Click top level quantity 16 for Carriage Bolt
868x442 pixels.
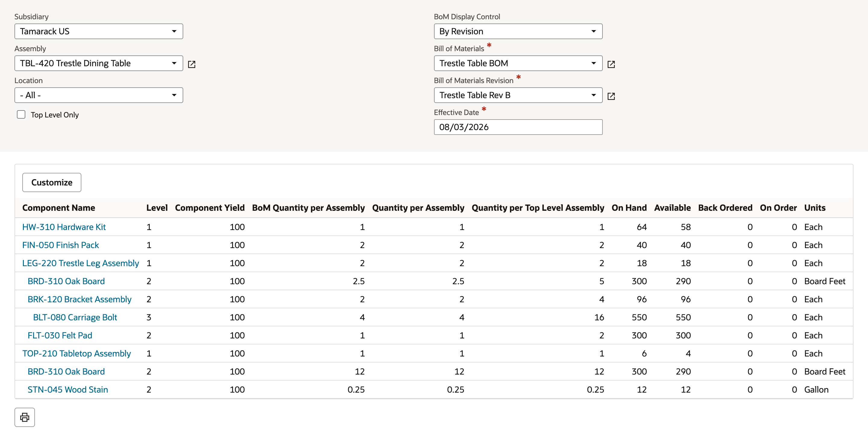[599, 317]
